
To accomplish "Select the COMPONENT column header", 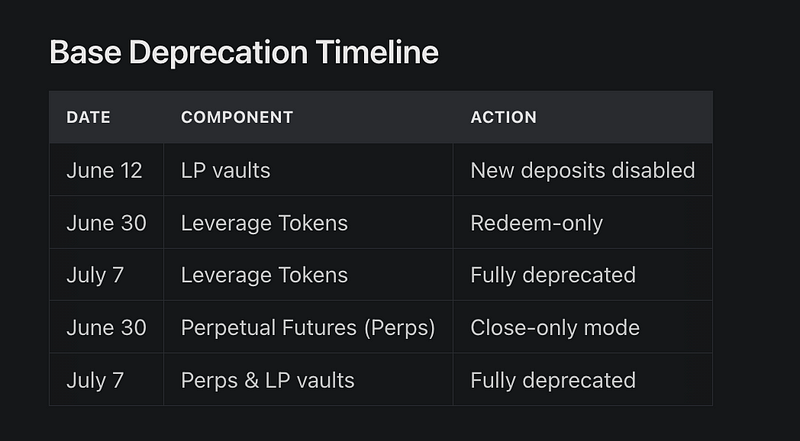I will point(237,117).
